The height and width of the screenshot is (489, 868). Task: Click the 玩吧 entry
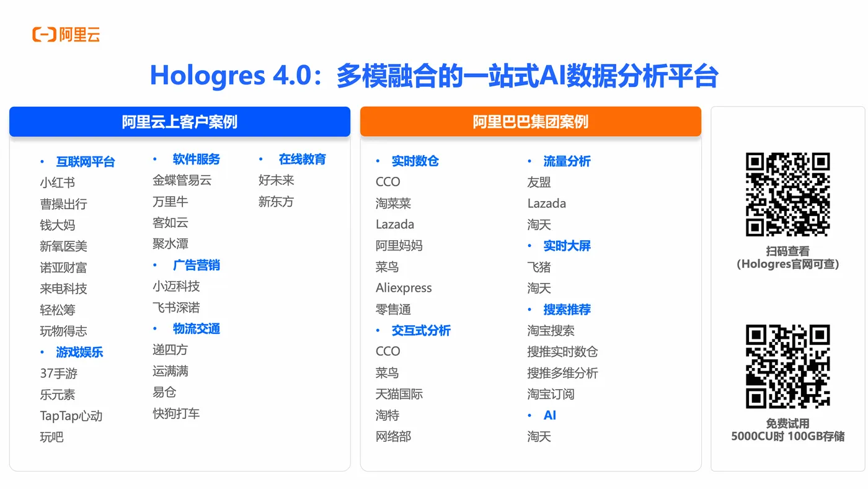(52, 437)
